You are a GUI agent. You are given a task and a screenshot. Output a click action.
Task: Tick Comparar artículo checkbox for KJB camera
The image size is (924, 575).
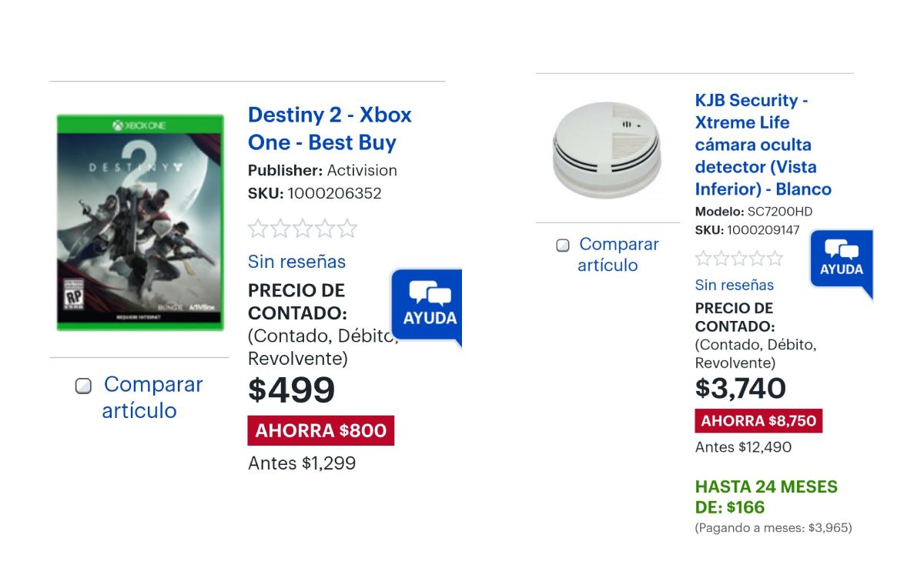[x=563, y=246]
